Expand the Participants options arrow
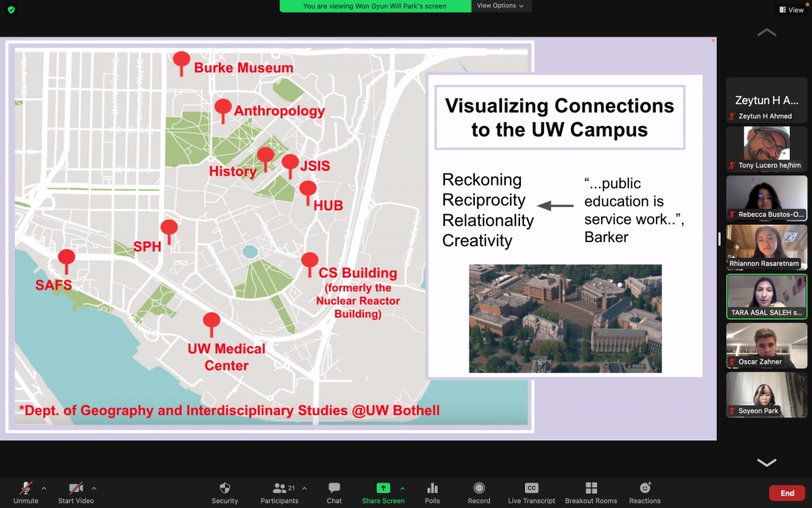Viewport: 812px width, 508px height. pyautogui.click(x=304, y=488)
